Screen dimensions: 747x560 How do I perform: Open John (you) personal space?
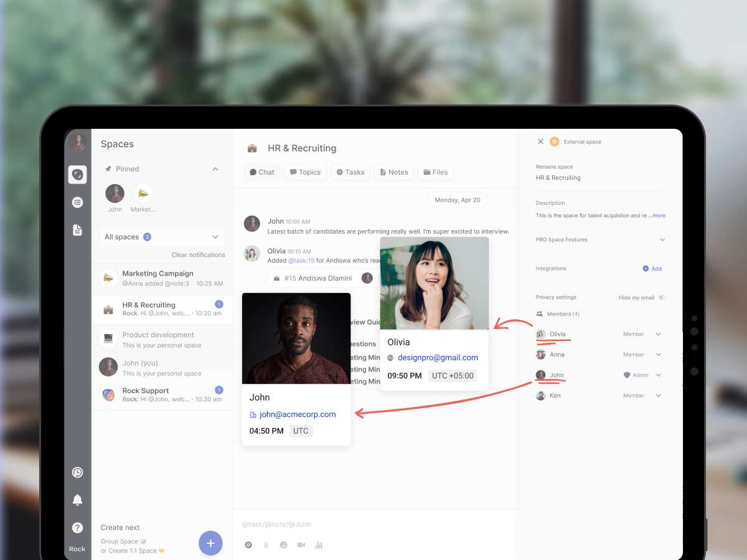tap(162, 367)
